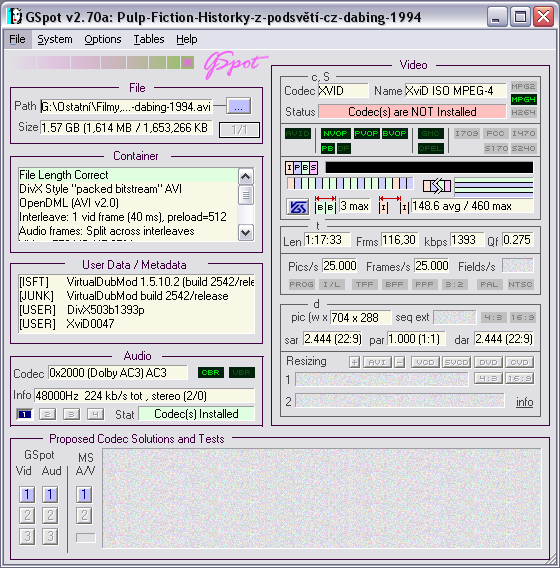Select audio stream 4 button
This screenshot has width=560, height=568.
95,414
